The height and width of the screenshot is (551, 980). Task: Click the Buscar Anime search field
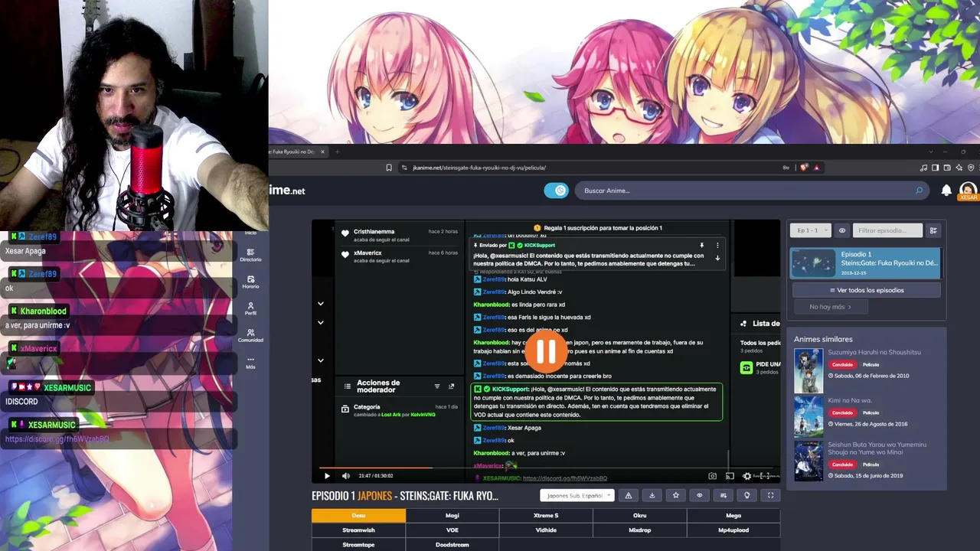pos(752,191)
